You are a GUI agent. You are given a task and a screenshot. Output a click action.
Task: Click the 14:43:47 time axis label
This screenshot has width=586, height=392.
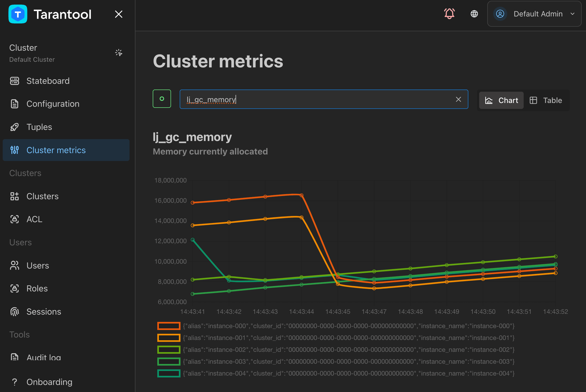pyautogui.click(x=374, y=312)
